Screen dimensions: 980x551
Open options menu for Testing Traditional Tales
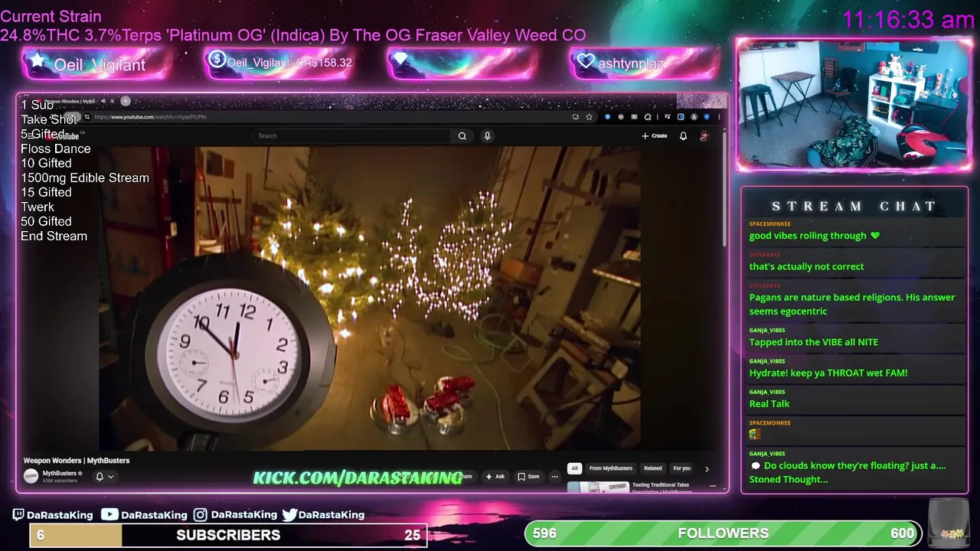(713, 485)
